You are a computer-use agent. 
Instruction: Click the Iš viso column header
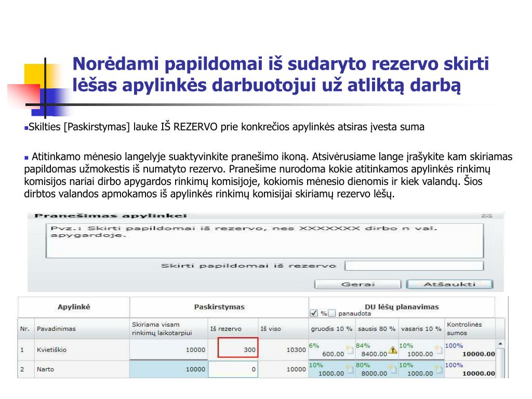click(x=283, y=328)
